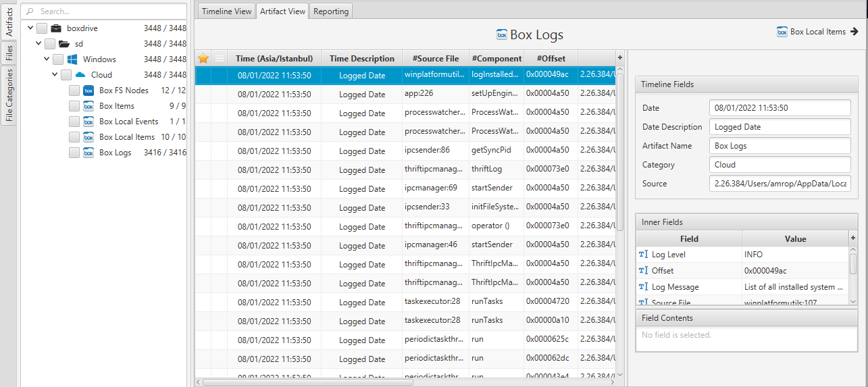Tick the Windows checkbox
Screen dimensions: 868x387
click(58, 59)
